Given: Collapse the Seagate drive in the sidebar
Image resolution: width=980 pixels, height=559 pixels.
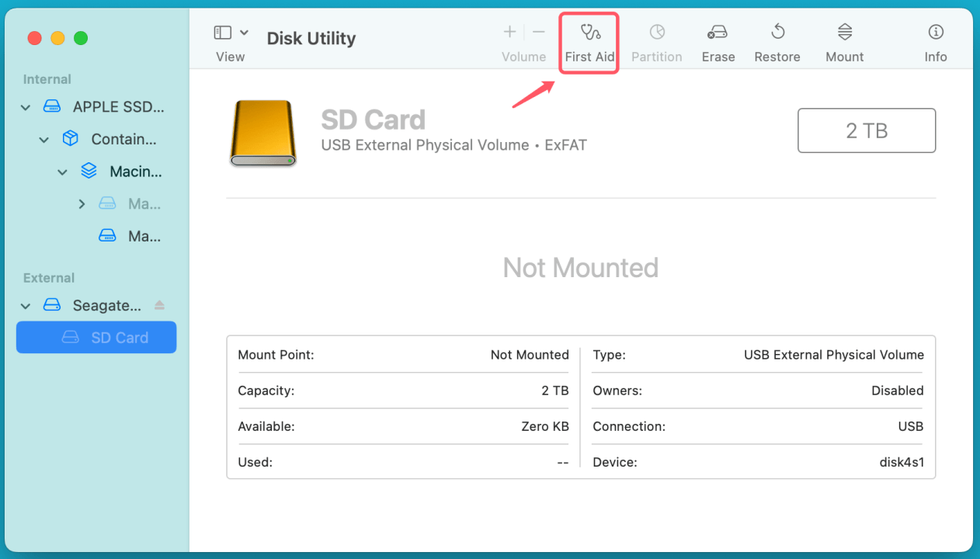Looking at the screenshot, I should coord(25,304).
